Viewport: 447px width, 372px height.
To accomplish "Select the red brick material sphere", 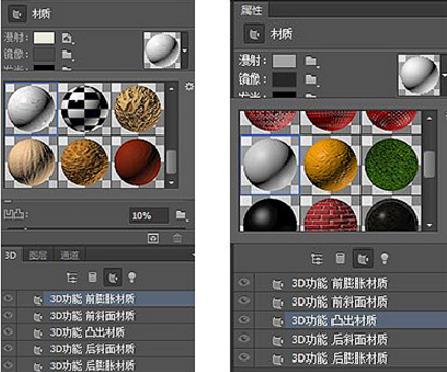I will point(331,214).
